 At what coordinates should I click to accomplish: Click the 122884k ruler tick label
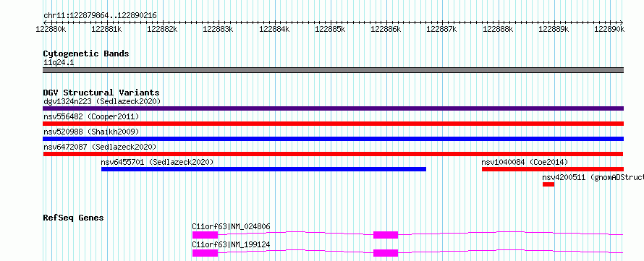(x=274, y=29)
